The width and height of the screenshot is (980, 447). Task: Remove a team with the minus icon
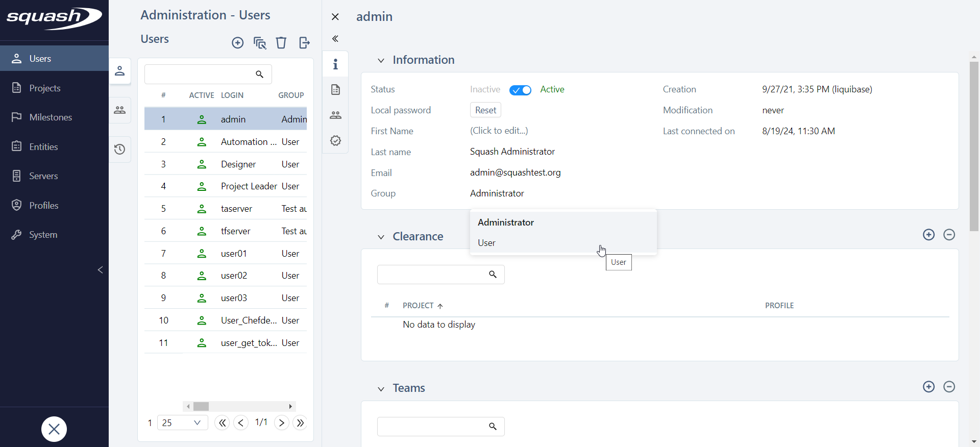click(949, 387)
